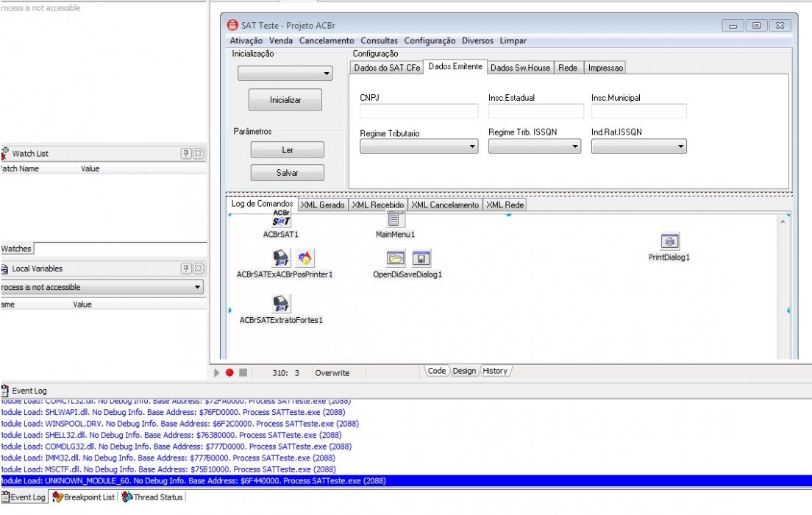The image size is (812, 515).
Task: Pin the Local Variables panel
Action: (186, 269)
